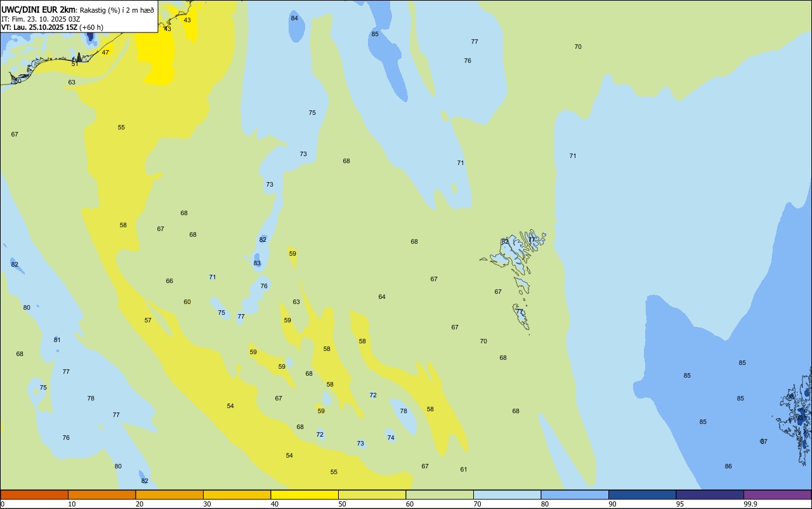
Task: Click the humidity value '64' on the map
Action: pos(382,296)
